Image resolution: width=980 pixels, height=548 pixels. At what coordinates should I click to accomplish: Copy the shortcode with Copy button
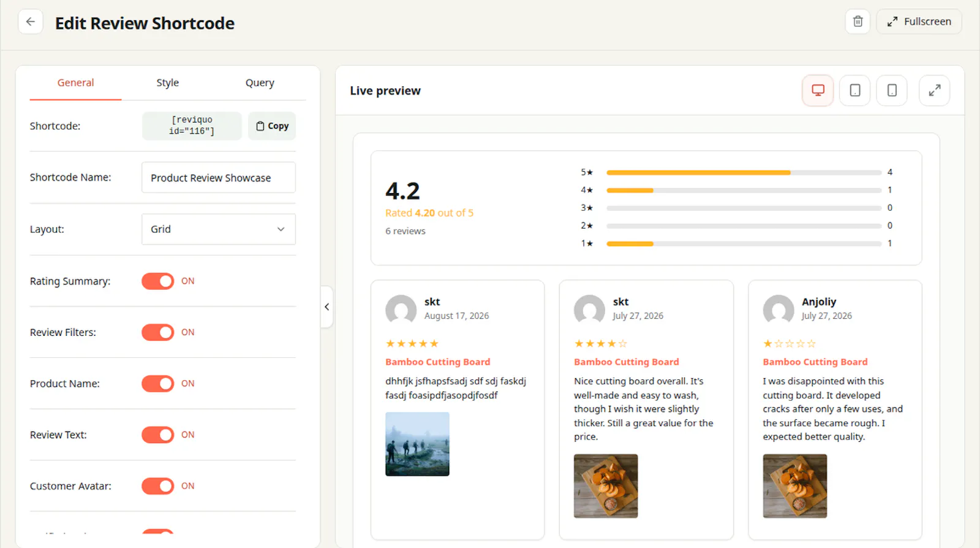(x=272, y=126)
